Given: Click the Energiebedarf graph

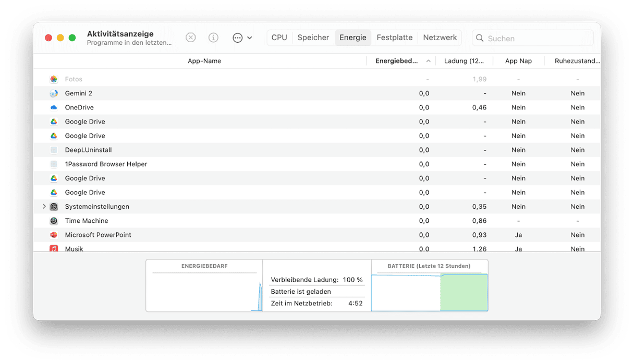Looking at the screenshot, I should tap(204, 292).
